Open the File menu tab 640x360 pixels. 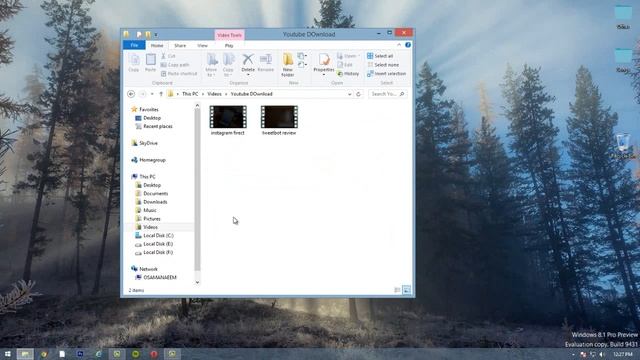tap(134, 45)
